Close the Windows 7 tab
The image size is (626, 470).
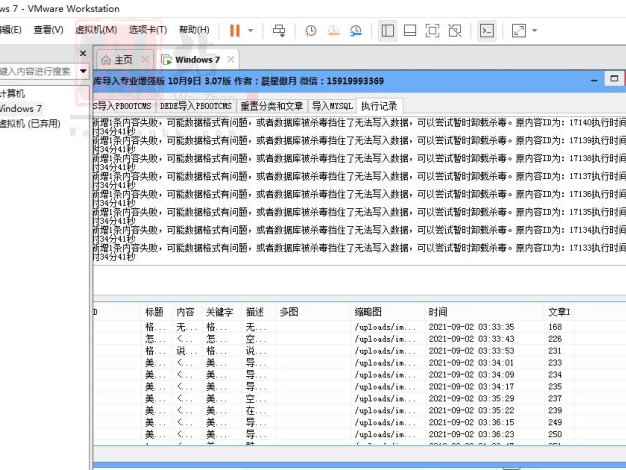(230, 59)
